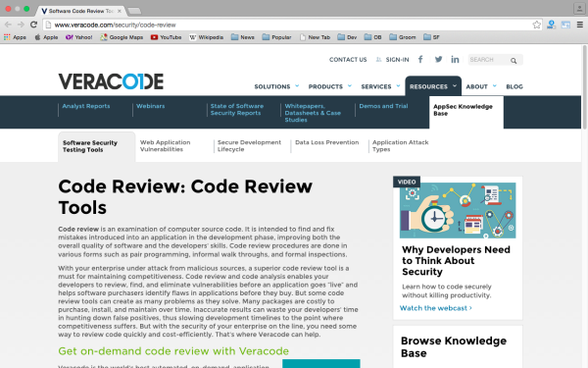Open the Popular bookmarks folder
The image size is (588, 368).
(276, 37)
